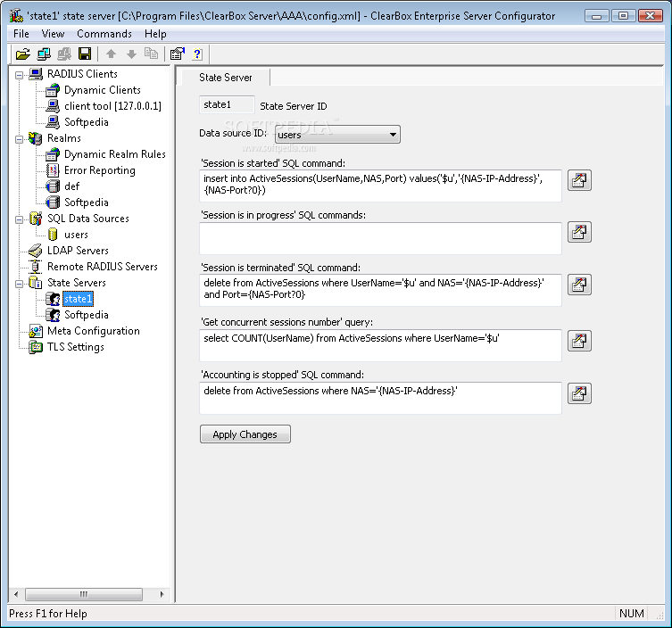Open the Commands menu
Image resolution: width=672 pixels, height=628 pixels.
(x=104, y=34)
